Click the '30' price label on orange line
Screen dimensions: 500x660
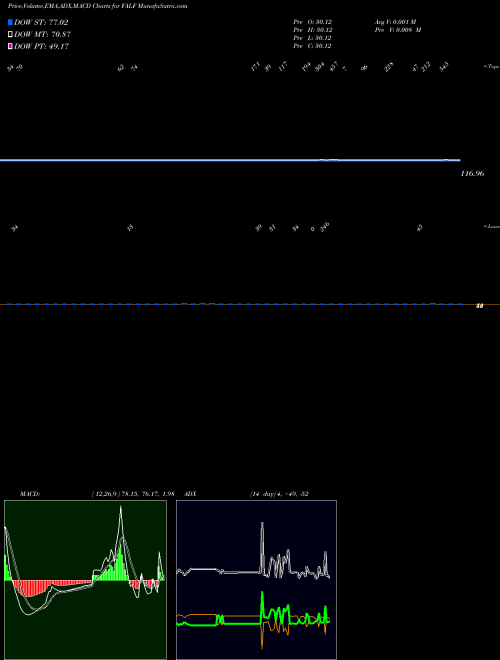(x=479, y=306)
